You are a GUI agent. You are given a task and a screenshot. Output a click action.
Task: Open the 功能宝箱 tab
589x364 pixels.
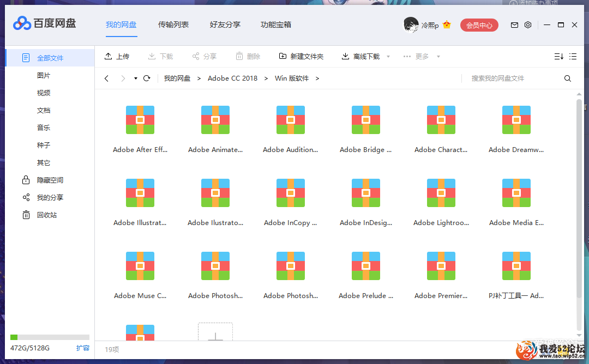[x=276, y=25]
